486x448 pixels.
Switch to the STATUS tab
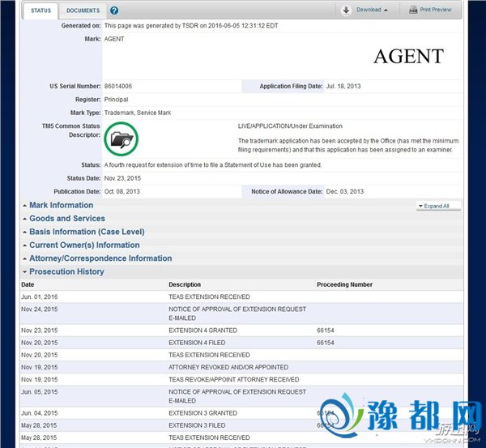click(40, 11)
